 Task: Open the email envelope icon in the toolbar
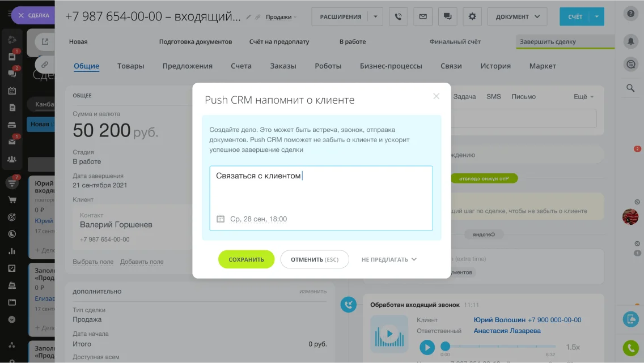422,16
